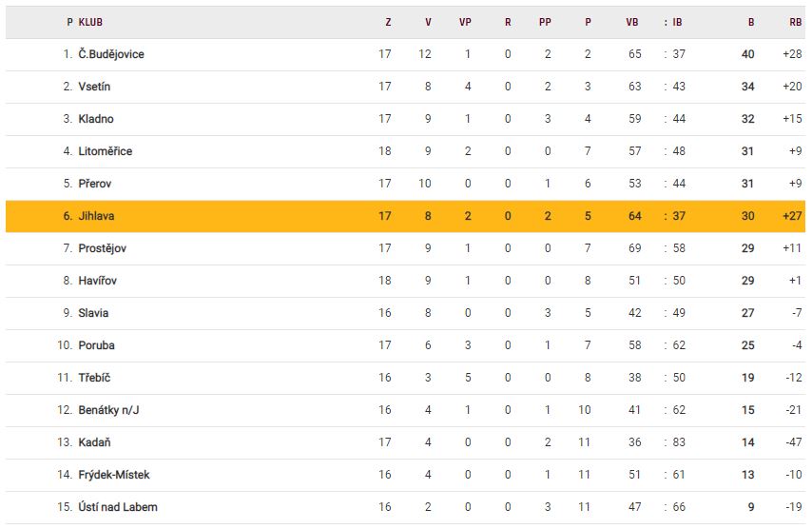Open the Havířov team link
This screenshot has height=529, width=812.
point(98,281)
